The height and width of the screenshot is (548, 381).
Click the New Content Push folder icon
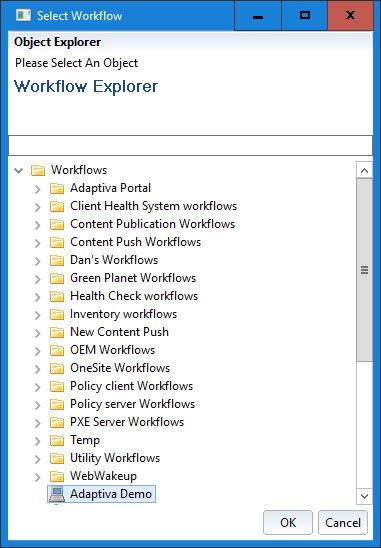click(x=57, y=332)
